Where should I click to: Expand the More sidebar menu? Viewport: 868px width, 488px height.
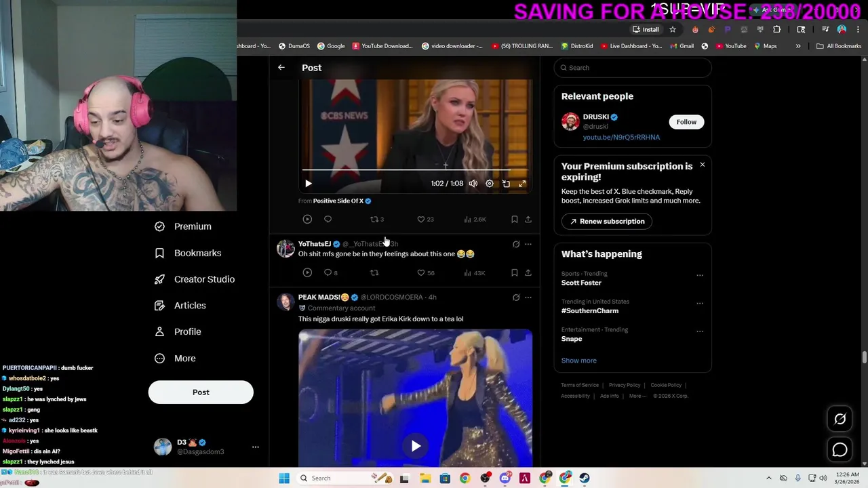(175, 359)
